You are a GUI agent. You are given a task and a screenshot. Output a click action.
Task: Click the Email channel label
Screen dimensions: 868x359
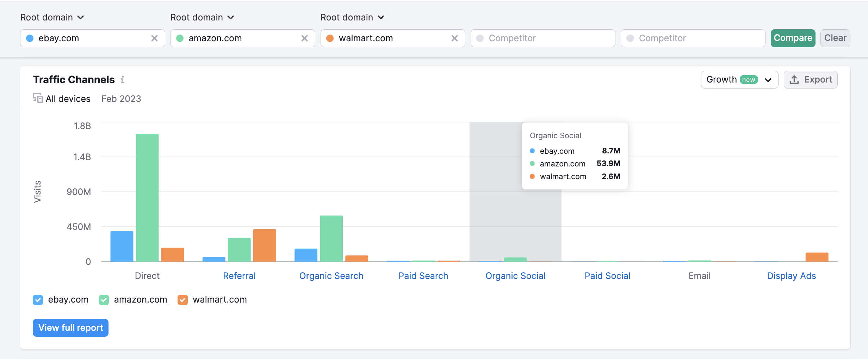click(x=700, y=276)
